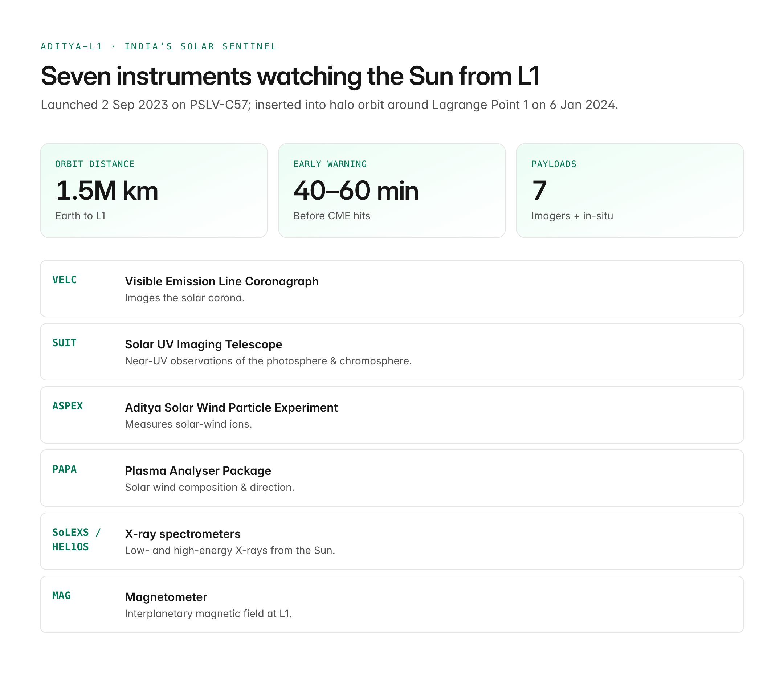Image resolution: width=784 pixels, height=673 pixels.
Task: Click the MAG abbreviation
Action: click(61, 596)
